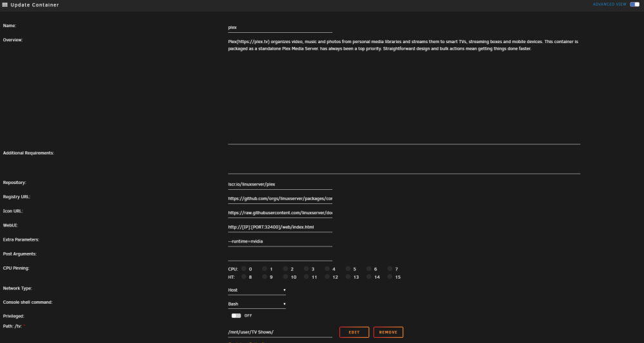Check CPU core 3 pinning checkbox
Viewport: 644px width, 343px height.
[x=307, y=269]
